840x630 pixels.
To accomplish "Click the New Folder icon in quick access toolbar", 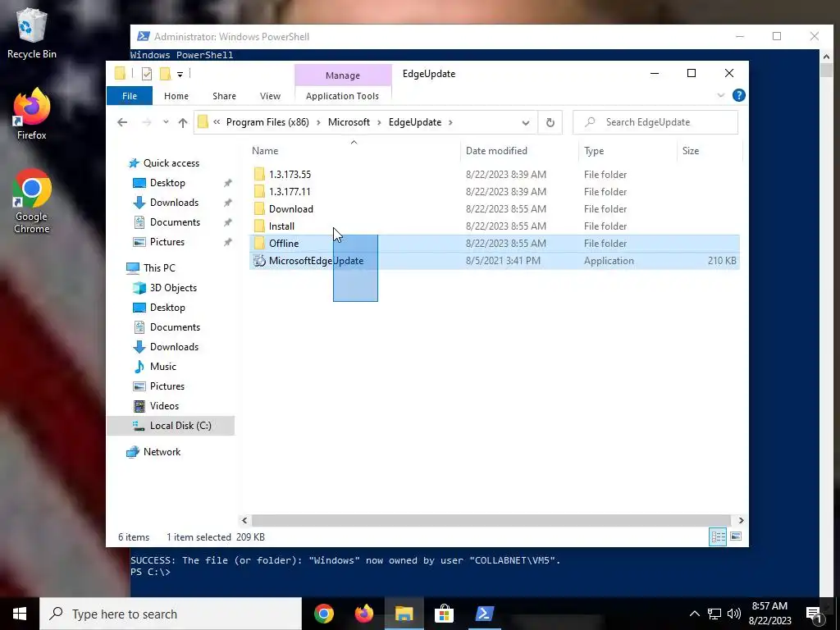I will (x=165, y=74).
